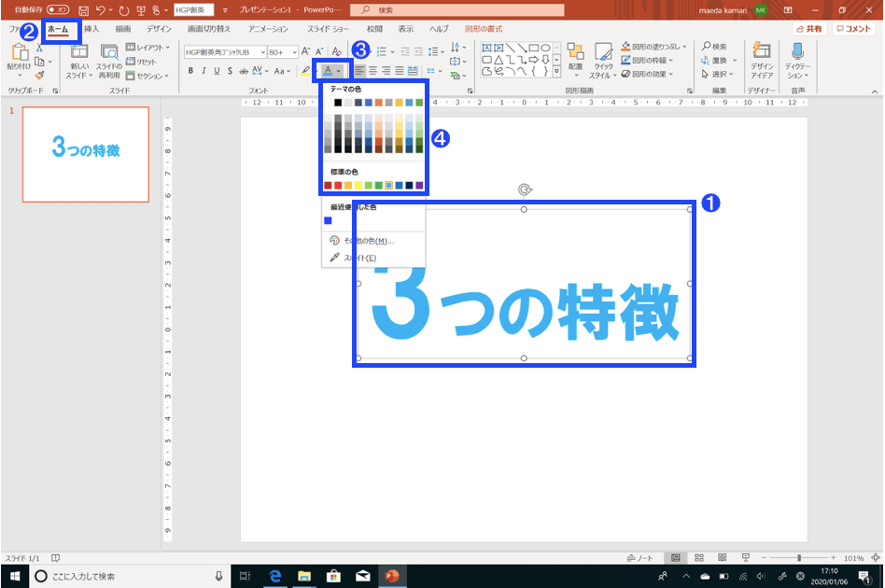Open the Shape Format (図形の書式) tab
The image size is (885, 588).
484,29
